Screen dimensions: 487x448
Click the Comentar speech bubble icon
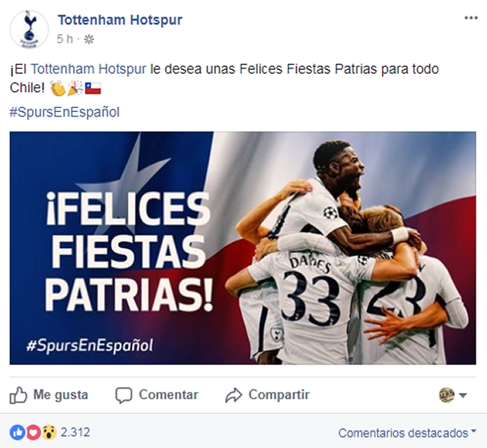coord(123,395)
